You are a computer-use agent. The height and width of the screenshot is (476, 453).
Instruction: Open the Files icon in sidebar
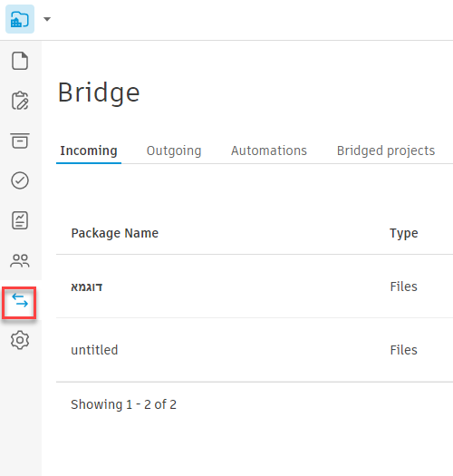click(x=20, y=61)
